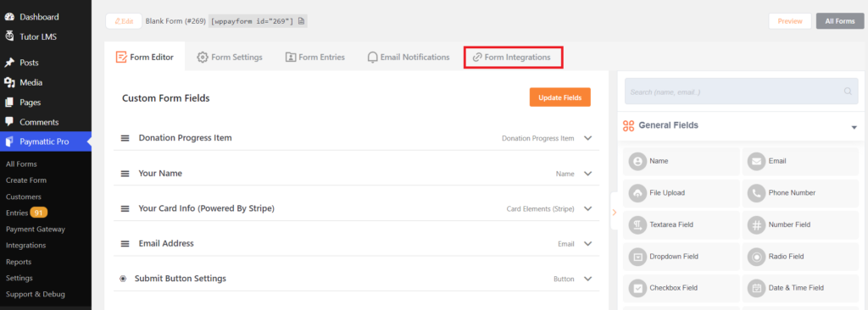This screenshot has height=310, width=868.
Task: Click the magnifier icon in field search
Action: (848, 91)
